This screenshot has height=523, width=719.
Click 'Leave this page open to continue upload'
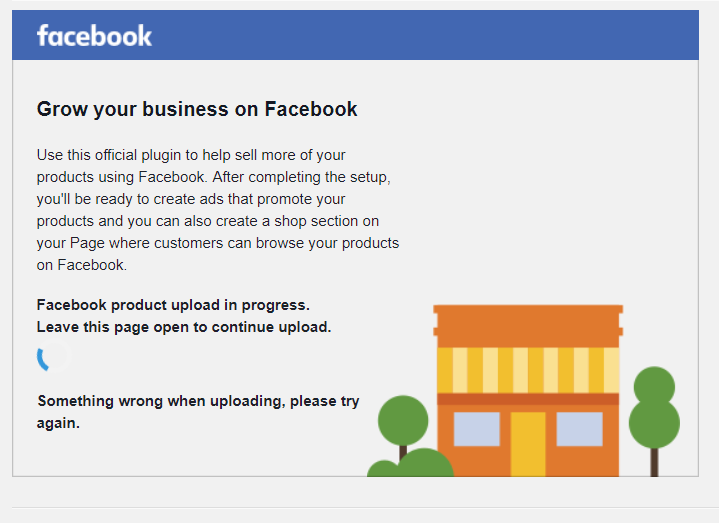click(x=184, y=327)
